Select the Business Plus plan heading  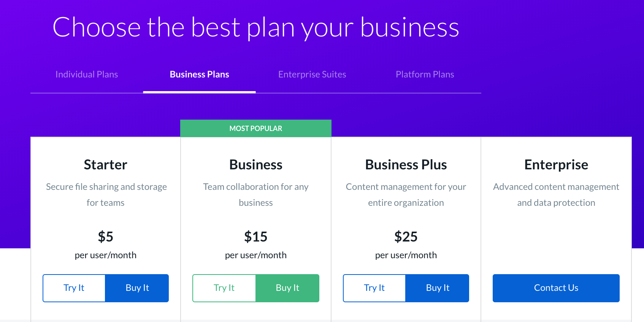point(406,165)
